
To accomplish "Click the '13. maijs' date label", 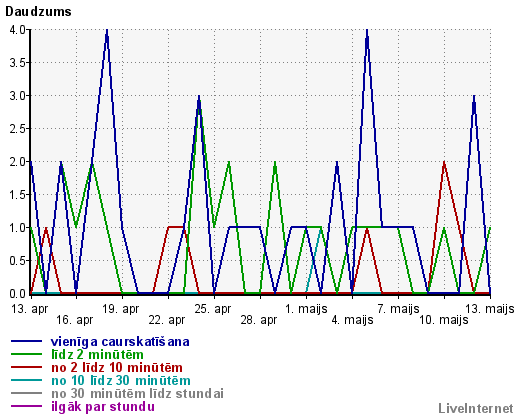I will [x=490, y=309].
